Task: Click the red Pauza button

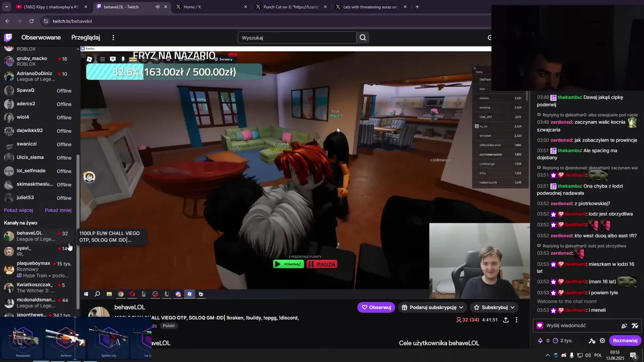Action: (321, 264)
